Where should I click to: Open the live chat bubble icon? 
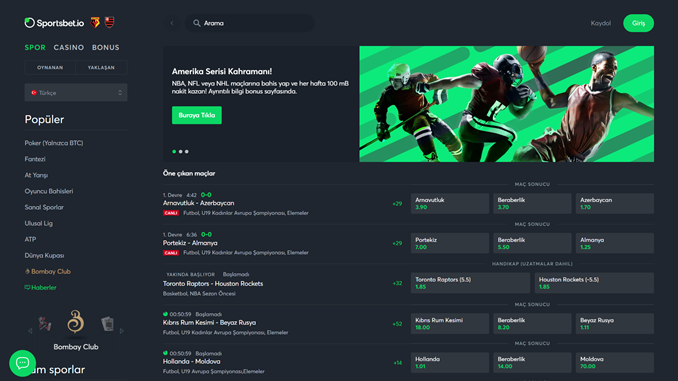point(22,363)
